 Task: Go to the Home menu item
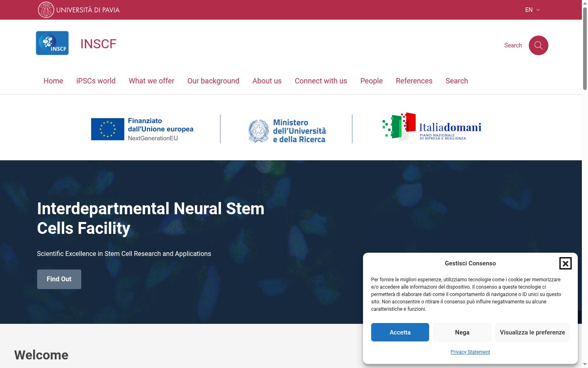[53, 81]
